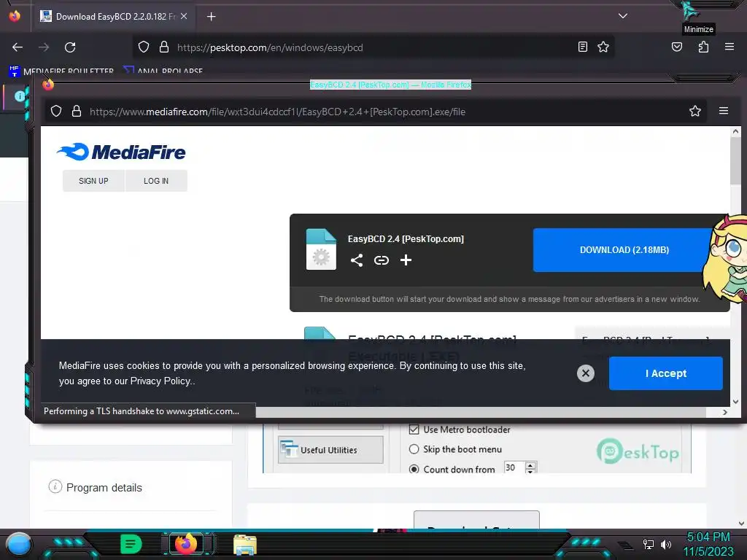This screenshot has width=747, height=560.
Task: Click MediaFire scrollbar up arrow
Action: point(735,131)
